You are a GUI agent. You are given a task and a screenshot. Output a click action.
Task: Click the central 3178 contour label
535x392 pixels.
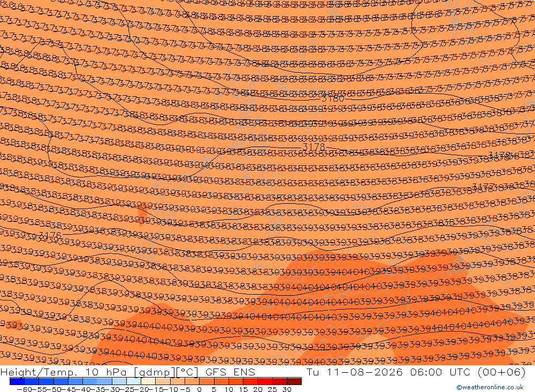click(314, 148)
